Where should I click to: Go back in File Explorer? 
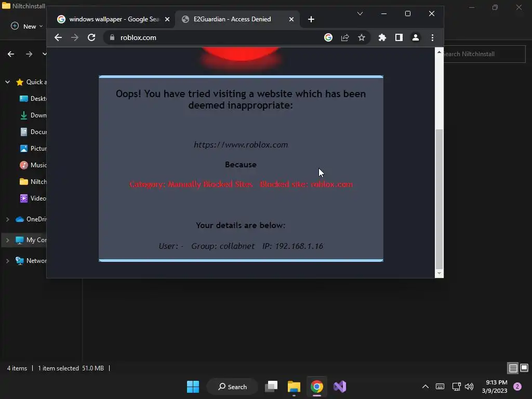[x=11, y=54]
